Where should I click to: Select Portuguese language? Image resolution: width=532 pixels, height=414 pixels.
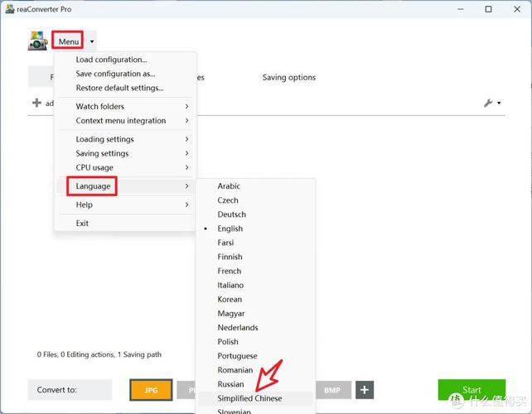point(255,356)
